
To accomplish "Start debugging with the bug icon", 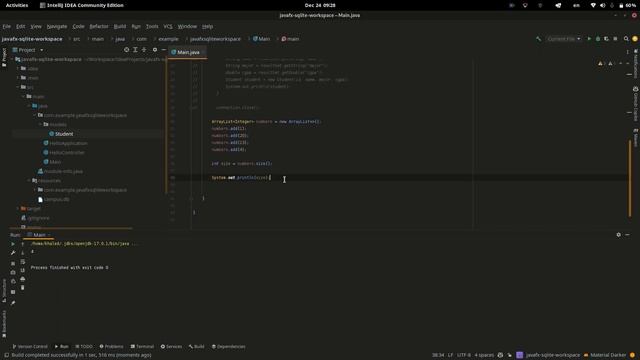I will pos(598,39).
